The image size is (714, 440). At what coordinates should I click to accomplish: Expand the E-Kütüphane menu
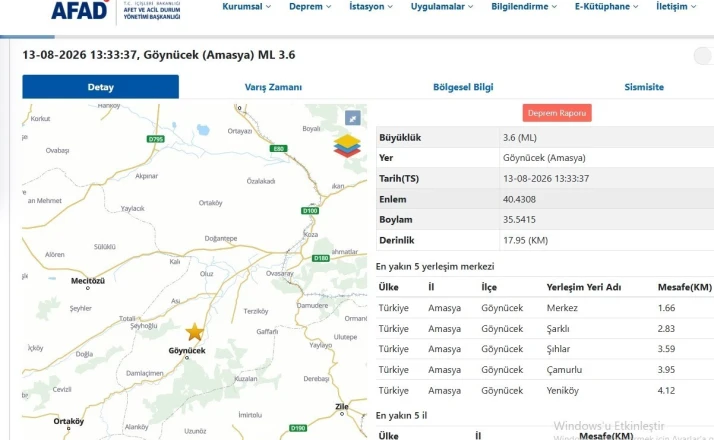click(x=606, y=6)
